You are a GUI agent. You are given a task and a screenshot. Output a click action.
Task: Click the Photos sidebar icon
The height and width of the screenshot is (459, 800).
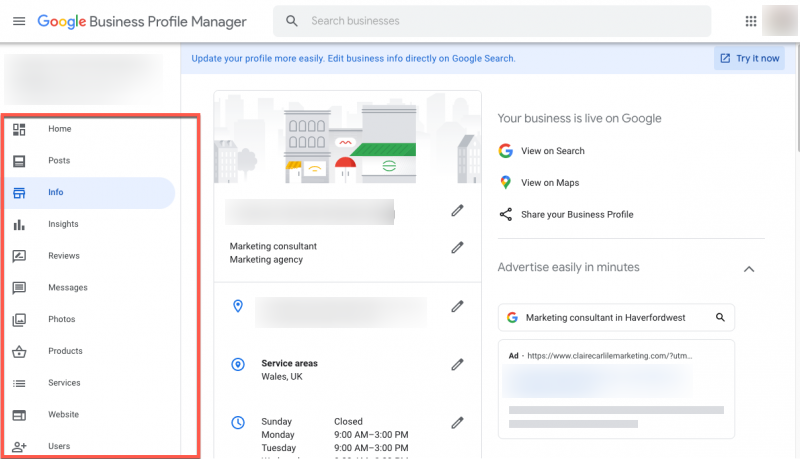tap(19, 320)
